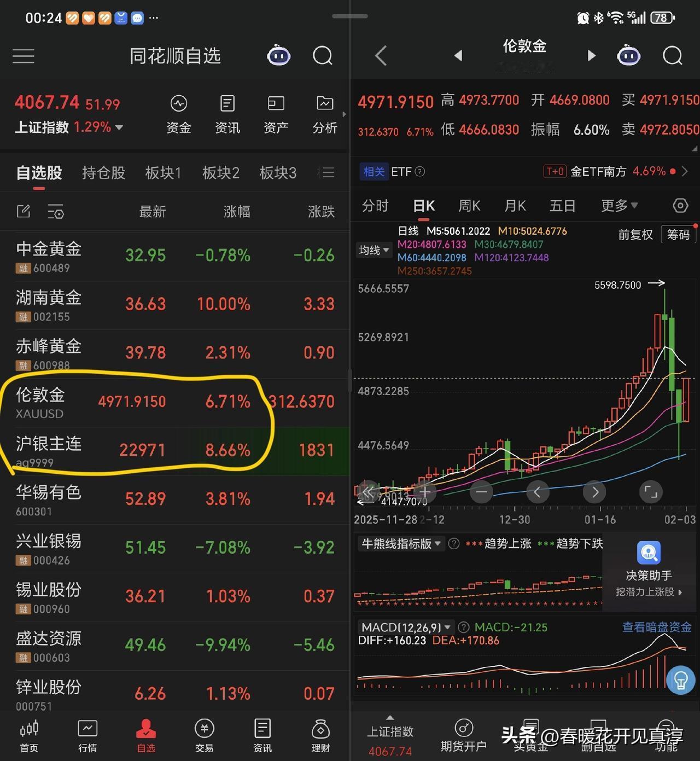
Task: Open the 更多 chart period dropdown
Action: pyautogui.click(x=620, y=206)
